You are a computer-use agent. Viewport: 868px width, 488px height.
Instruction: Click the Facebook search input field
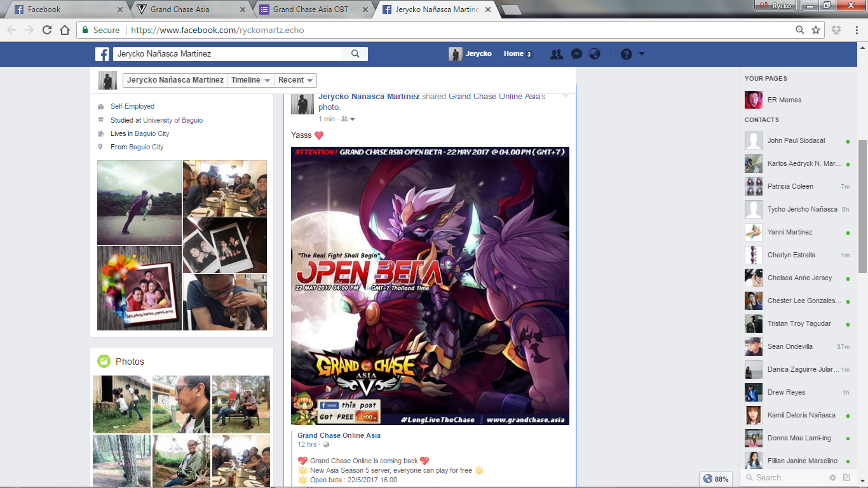point(228,54)
